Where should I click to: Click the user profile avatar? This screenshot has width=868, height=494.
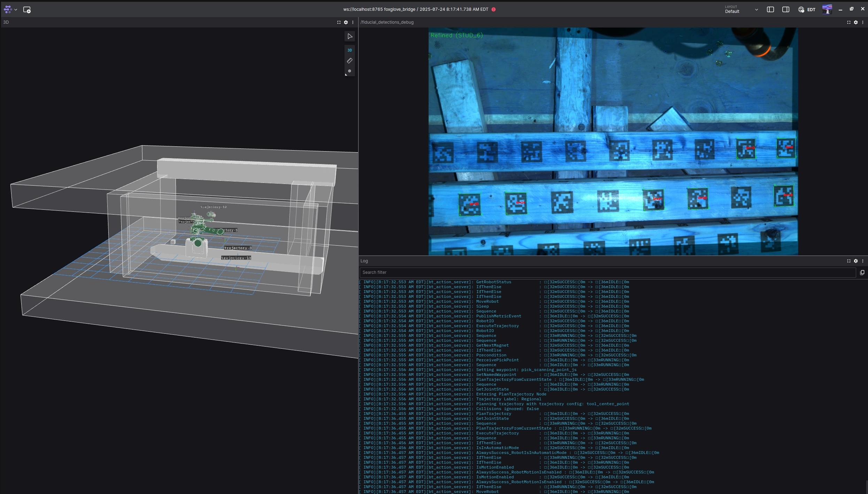(827, 9)
